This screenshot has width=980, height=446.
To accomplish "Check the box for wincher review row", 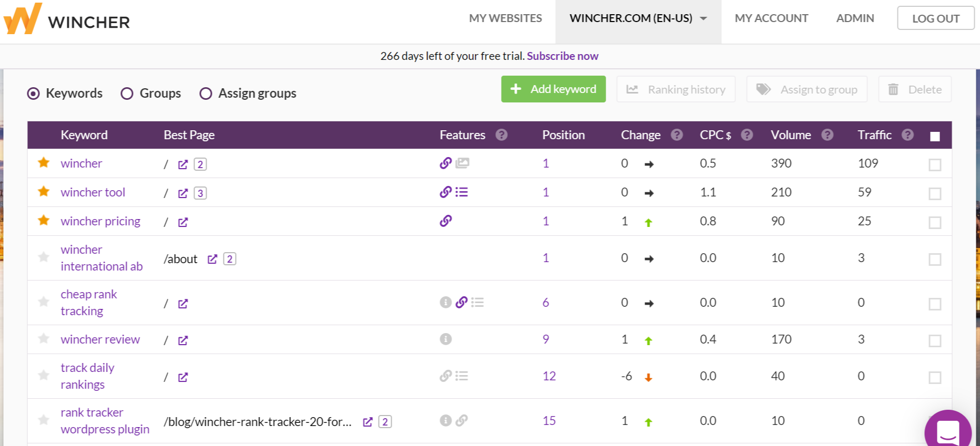I will tap(935, 341).
